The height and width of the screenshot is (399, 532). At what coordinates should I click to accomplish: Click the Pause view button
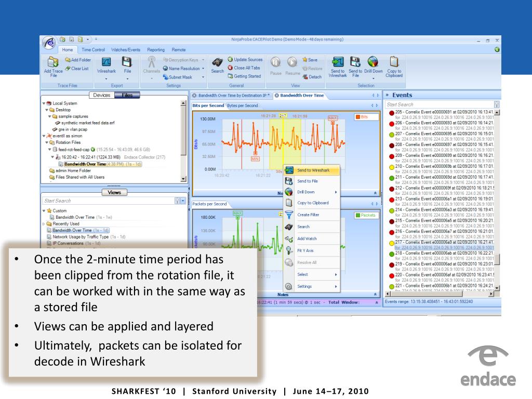275,66
